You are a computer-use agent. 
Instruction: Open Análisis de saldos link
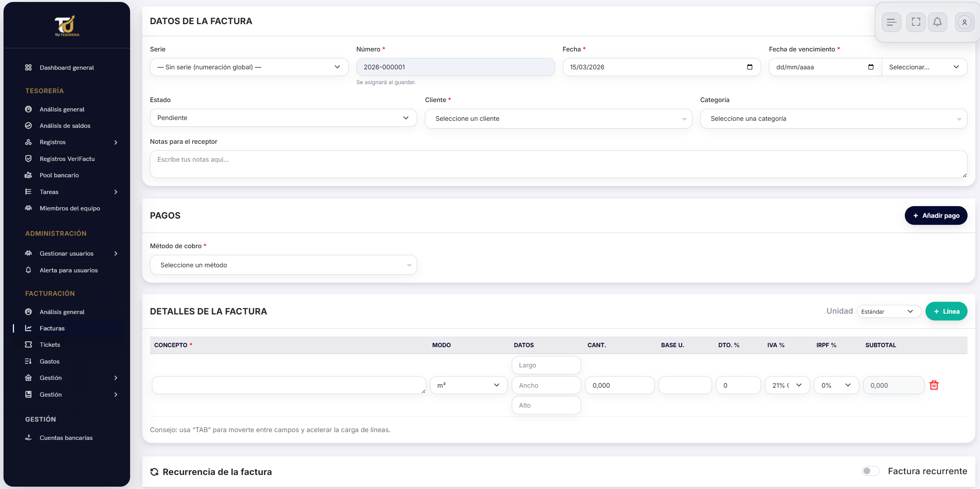coord(65,125)
